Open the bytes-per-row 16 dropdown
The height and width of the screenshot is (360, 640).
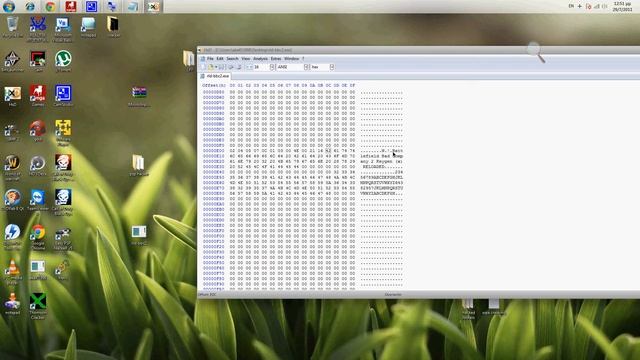click(272, 67)
